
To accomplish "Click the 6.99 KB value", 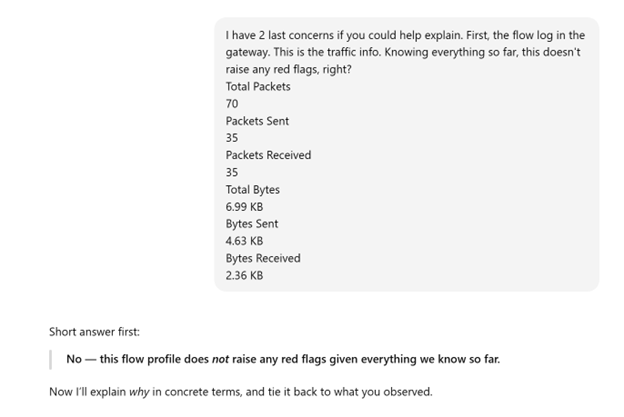I will [244, 206].
